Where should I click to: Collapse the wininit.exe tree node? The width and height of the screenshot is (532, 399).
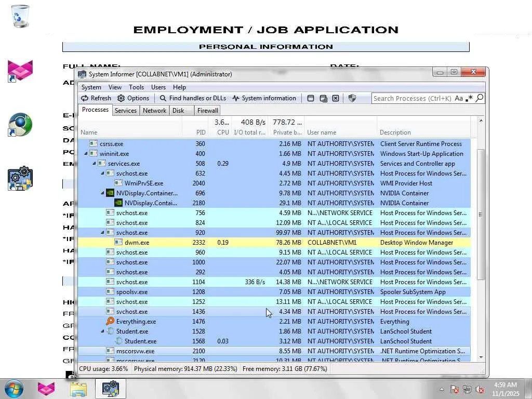(86, 154)
